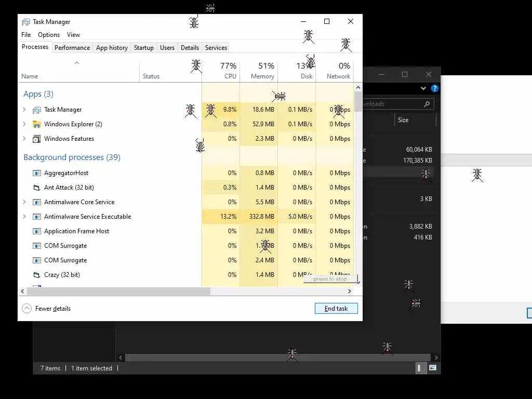Switch to the Users tab
The image size is (532, 399).
pos(167,48)
